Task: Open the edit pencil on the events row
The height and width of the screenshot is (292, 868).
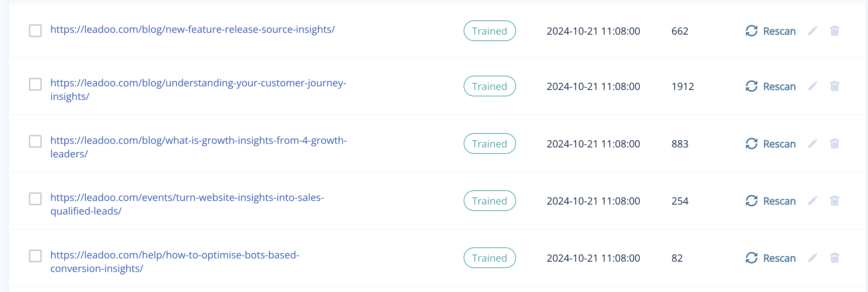Action: pyautogui.click(x=813, y=201)
